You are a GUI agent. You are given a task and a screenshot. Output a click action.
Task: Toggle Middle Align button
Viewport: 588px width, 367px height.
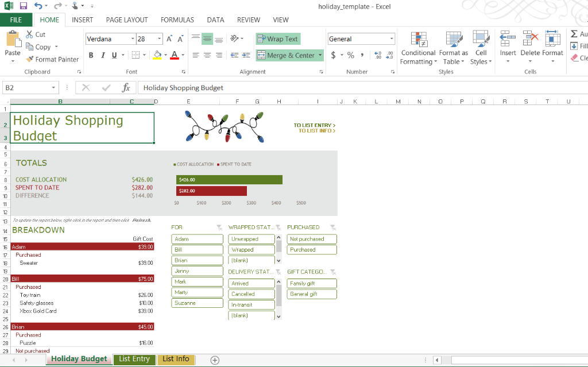[x=207, y=38]
